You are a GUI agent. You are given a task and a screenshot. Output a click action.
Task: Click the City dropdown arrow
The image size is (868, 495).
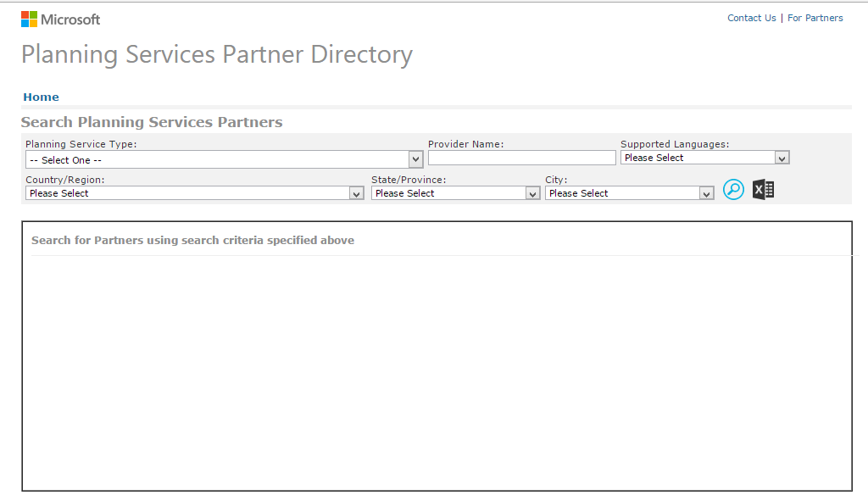706,194
